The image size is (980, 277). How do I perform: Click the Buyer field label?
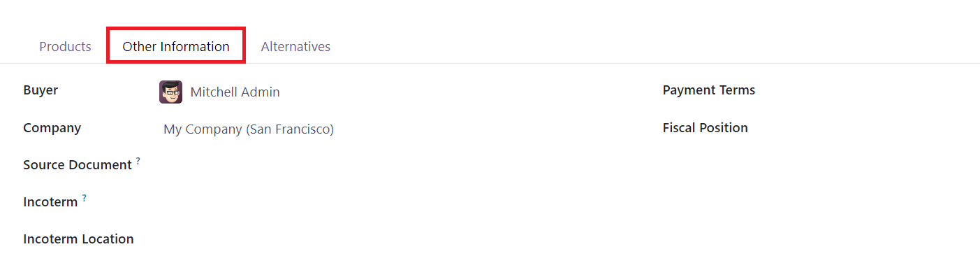pyautogui.click(x=41, y=90)
